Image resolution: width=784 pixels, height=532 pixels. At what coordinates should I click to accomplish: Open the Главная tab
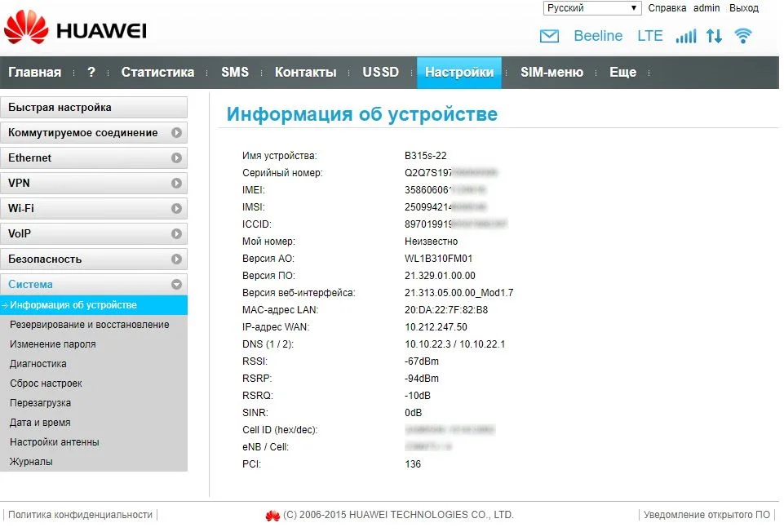click(x=35, y=73)
